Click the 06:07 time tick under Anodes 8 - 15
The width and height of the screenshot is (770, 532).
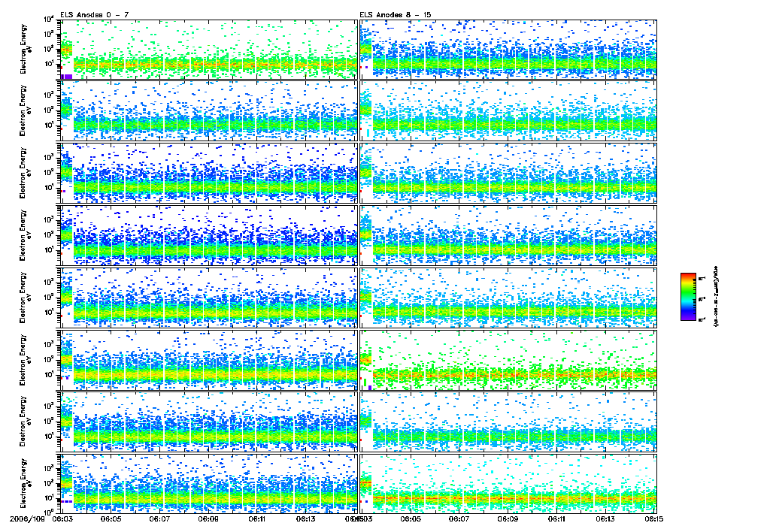[x=459, y=518]
